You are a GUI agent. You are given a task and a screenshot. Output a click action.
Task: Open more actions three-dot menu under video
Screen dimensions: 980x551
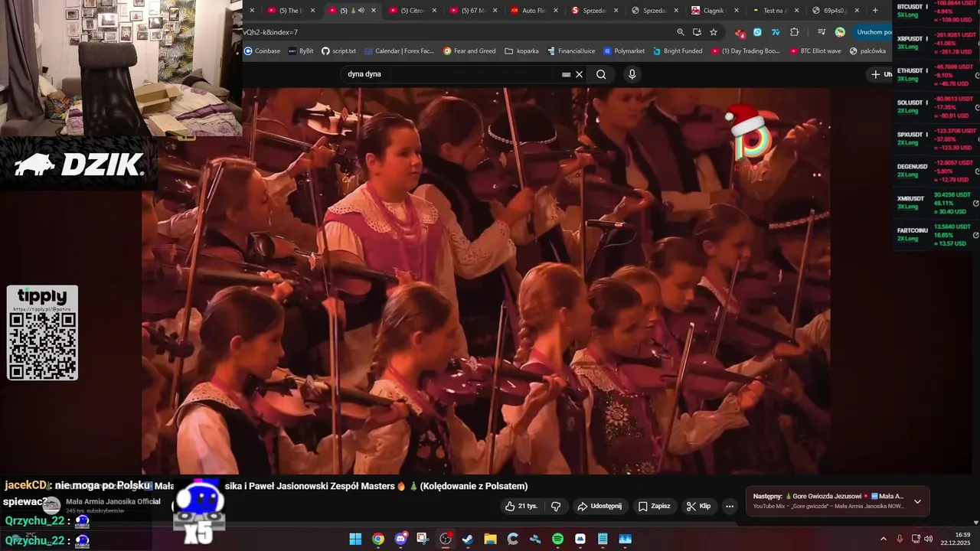click(x=730, y=506)
